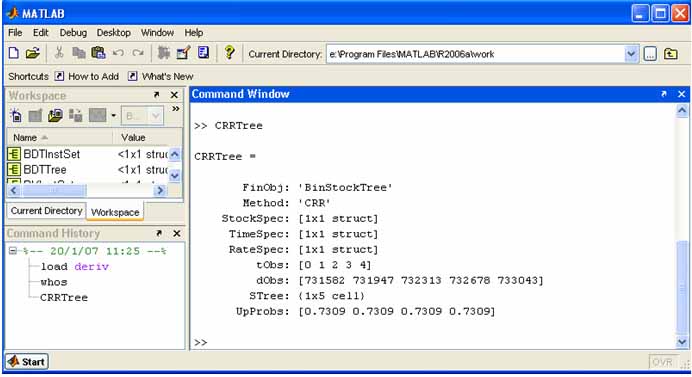The width and height of the screenshot is (692, 377).
Task: Click Workspace vertical scrollbar up arrow
Action: point(175,154)
